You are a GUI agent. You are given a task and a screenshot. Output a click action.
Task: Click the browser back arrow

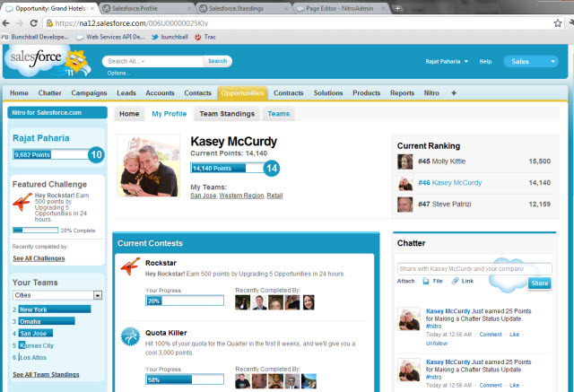tap(6, 23)
